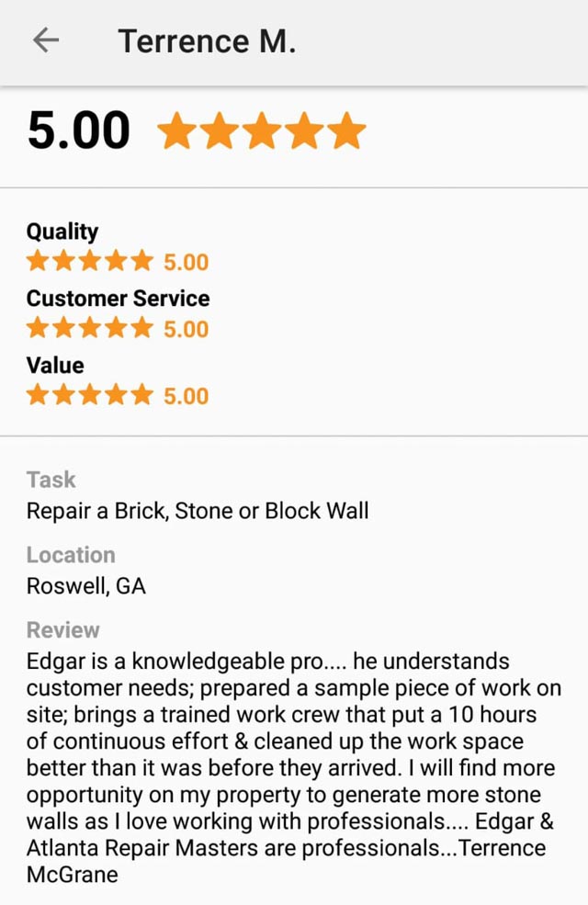This screenshot has width=588, height=905.
Task: Select the Quality label
Action: [62, 232]
